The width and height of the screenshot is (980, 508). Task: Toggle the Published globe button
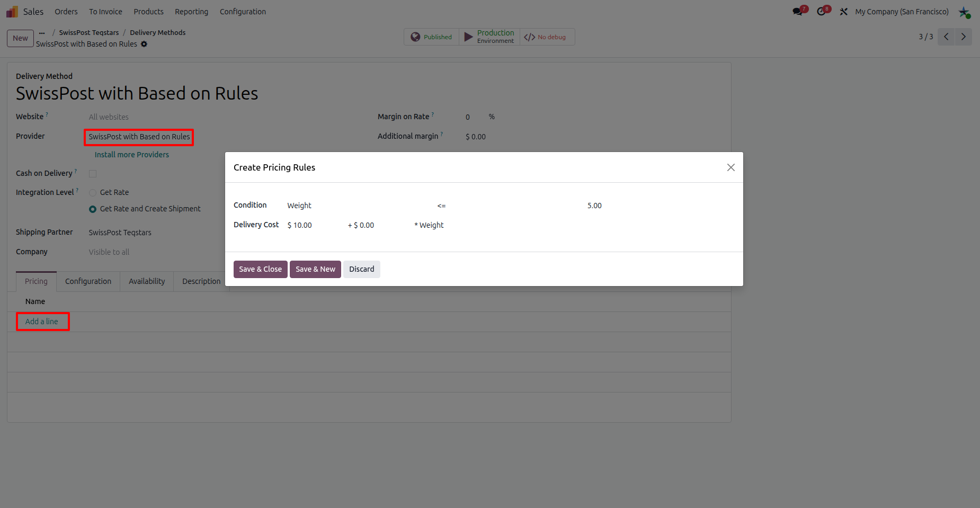[x=432, y=37]
